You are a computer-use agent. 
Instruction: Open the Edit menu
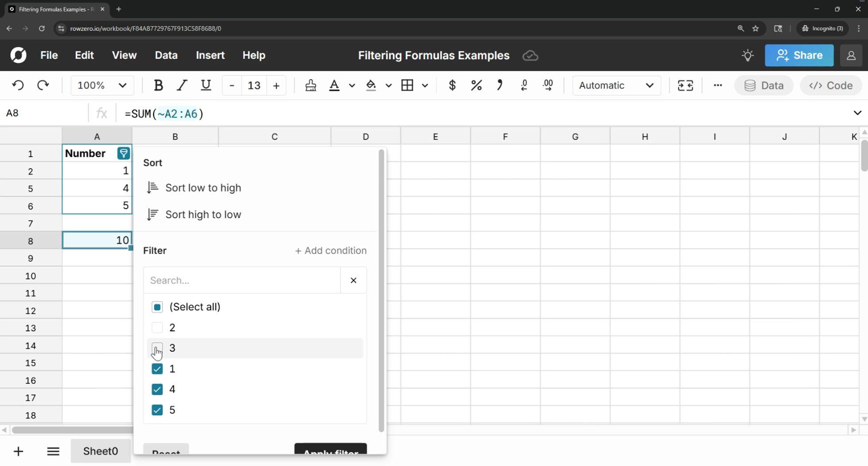[84, 55]
